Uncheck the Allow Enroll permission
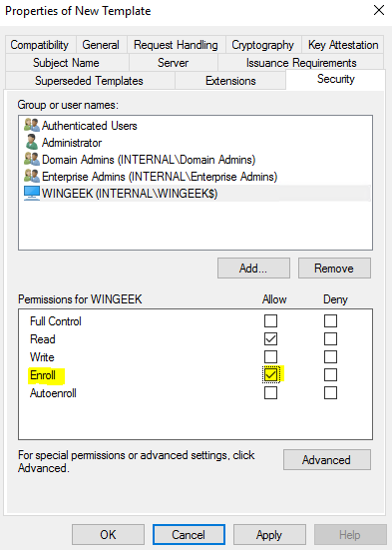Image resolution: width=392 pixels, height=550 pixels. [270, 375]
